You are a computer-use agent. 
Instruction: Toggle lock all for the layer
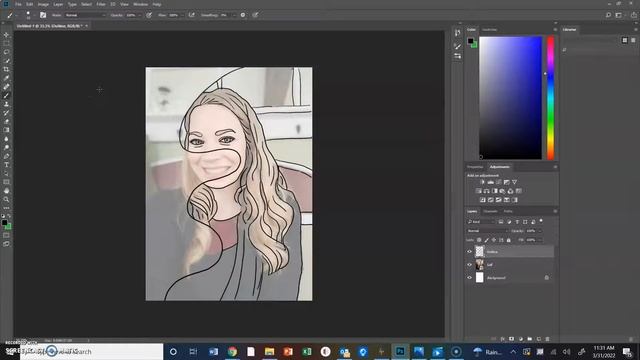(509, 240)
